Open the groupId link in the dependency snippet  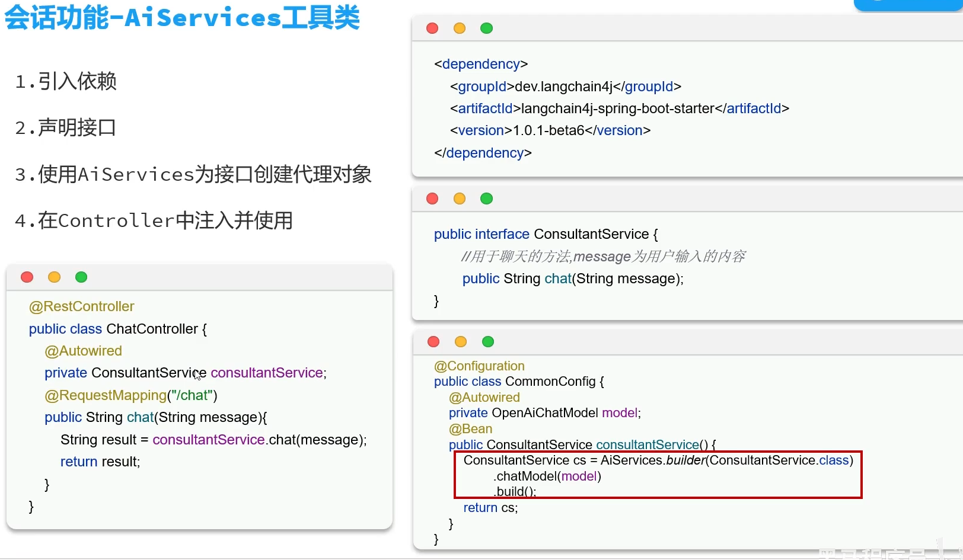481,86
